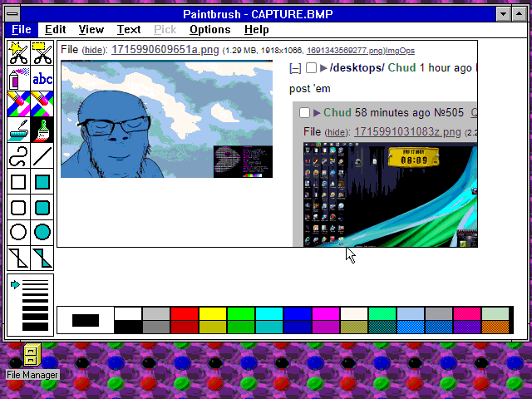Click the 1715990609651a.png file link

click(x=165, y=50)
